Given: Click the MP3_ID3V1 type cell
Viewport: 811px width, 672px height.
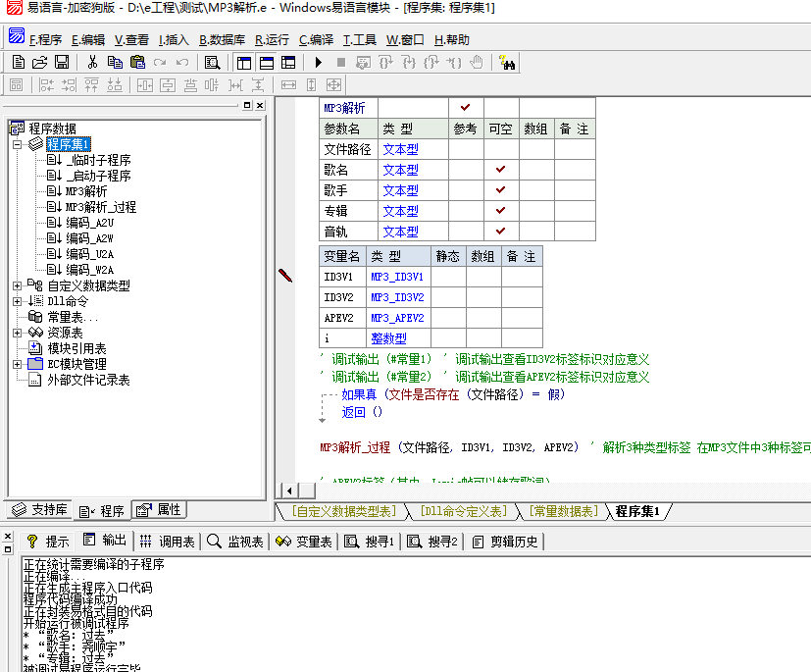Looking at the screenshot, I should coord(398,278).
